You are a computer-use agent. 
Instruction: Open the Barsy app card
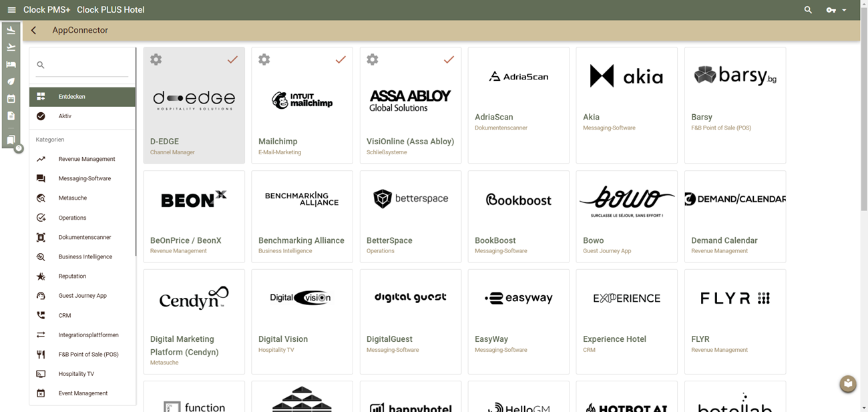(x=735, y=105)
